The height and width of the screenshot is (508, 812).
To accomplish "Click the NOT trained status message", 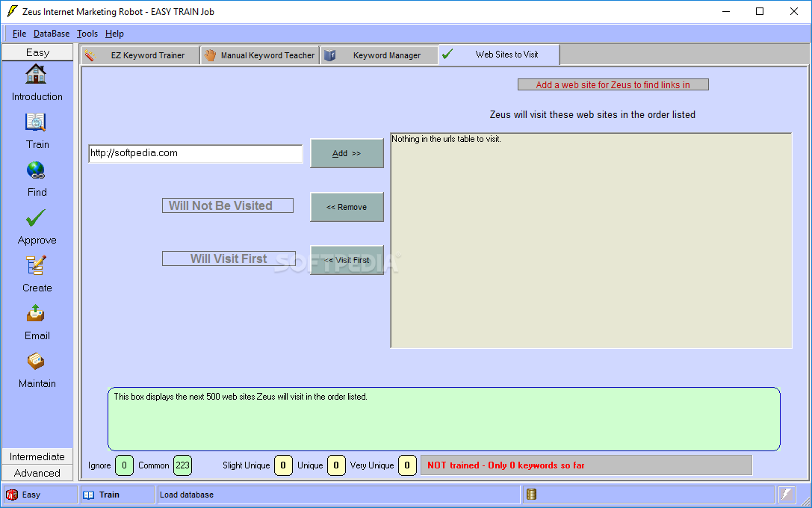I will click(x=586, y=465).
